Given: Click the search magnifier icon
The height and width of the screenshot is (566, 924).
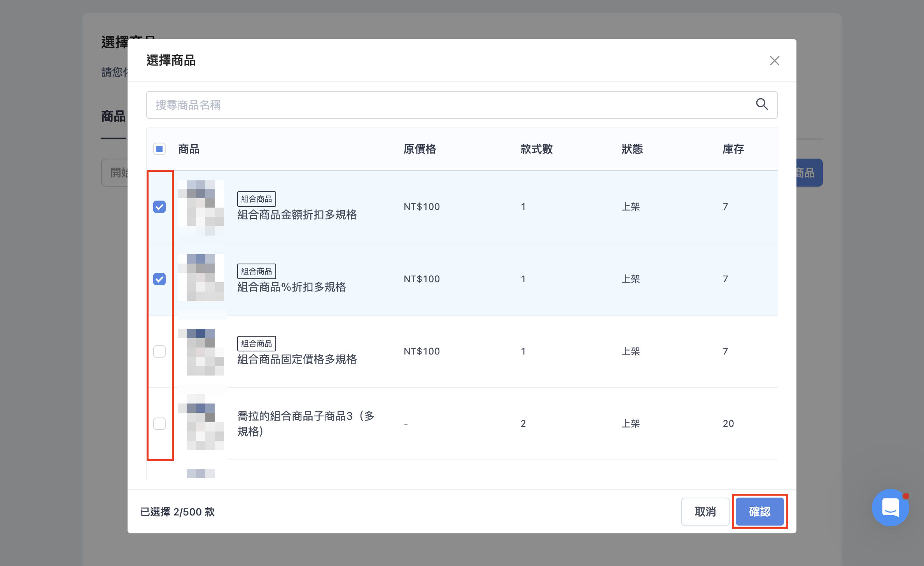Looking at the screenshot, I should coord(761,104).
